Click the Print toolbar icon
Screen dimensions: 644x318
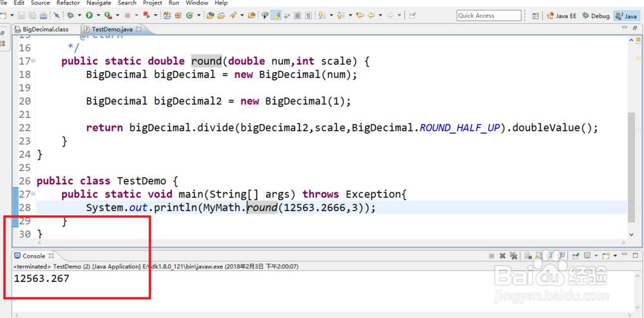coord(43,15)
